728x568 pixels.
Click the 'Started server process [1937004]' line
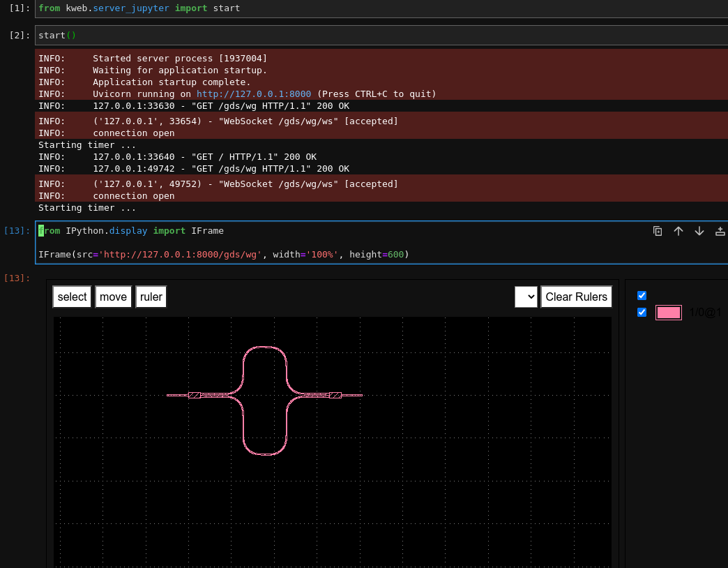(x=153, y=59)
